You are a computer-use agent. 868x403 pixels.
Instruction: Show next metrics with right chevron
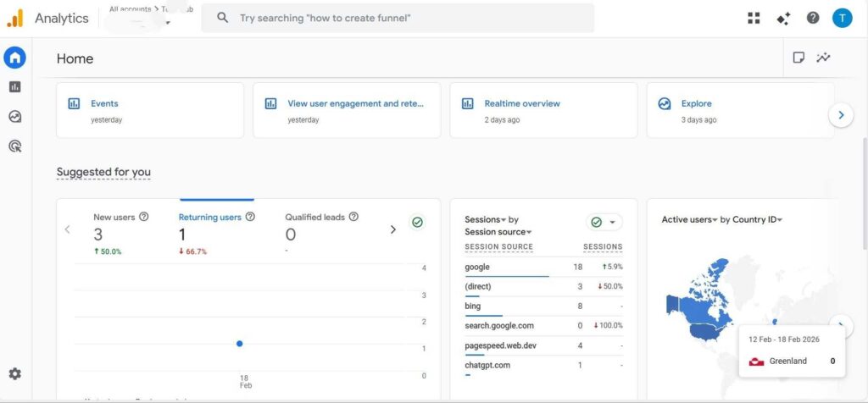click(393, 229)
